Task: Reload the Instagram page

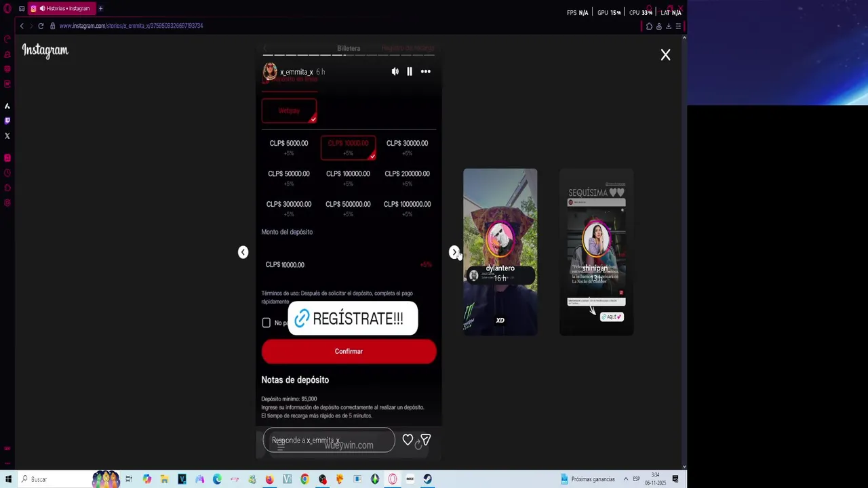Action: (x=41, y=26)
